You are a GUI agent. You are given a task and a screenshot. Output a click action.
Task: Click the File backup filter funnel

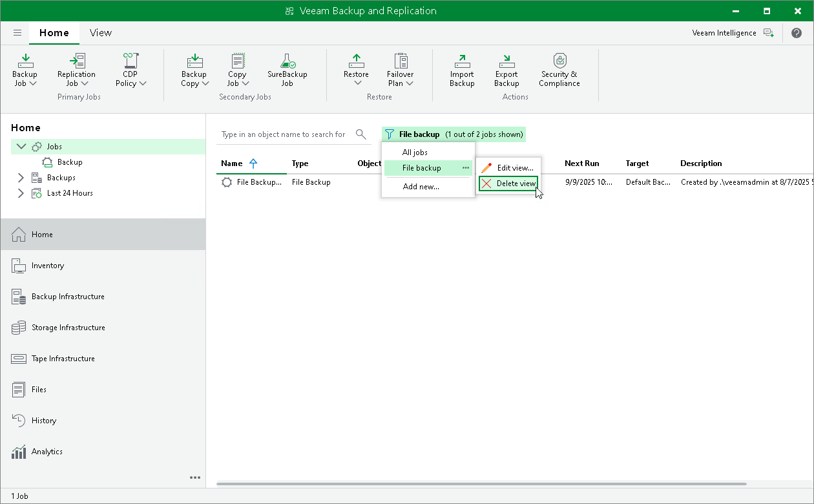click(x=389, y=134)
